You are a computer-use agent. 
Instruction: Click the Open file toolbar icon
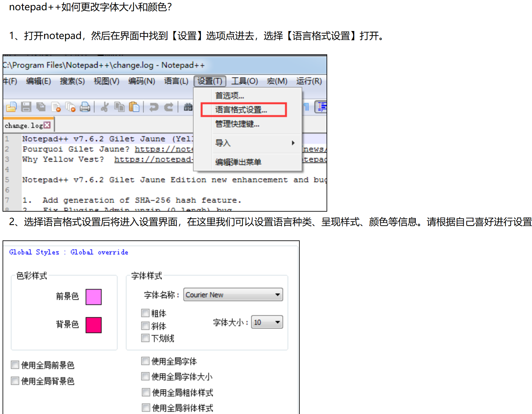[x=11, y=107]
